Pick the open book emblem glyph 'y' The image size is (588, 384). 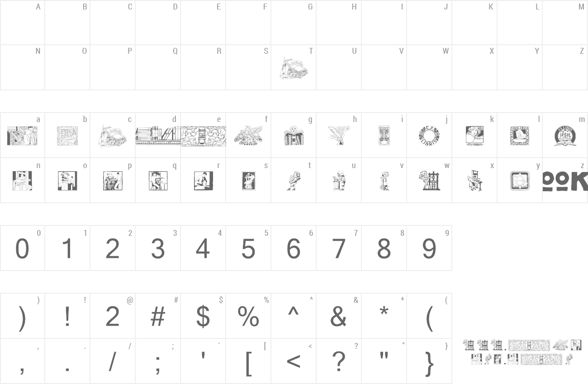point(520,181)
